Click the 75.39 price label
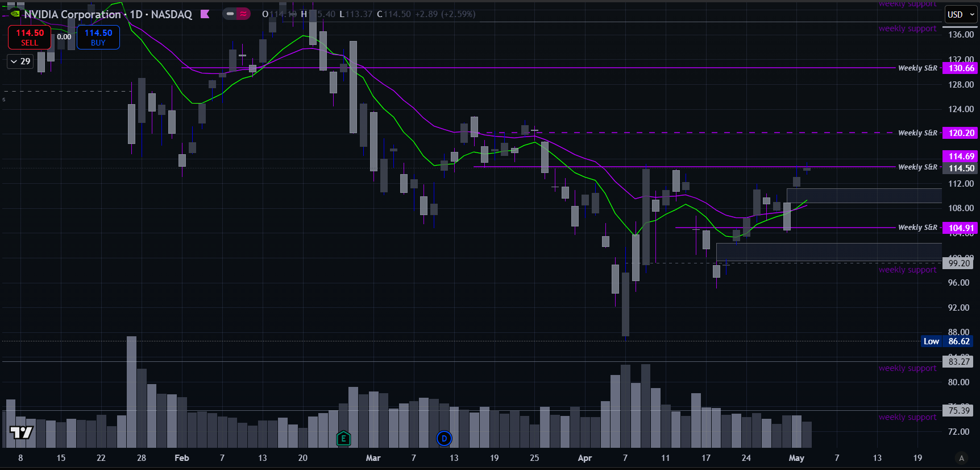The image size is (980, 470). coord(958,410)
